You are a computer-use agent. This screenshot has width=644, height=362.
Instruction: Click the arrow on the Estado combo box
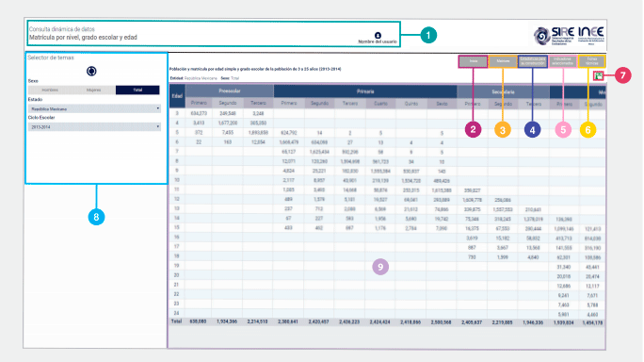pos(158,108)
